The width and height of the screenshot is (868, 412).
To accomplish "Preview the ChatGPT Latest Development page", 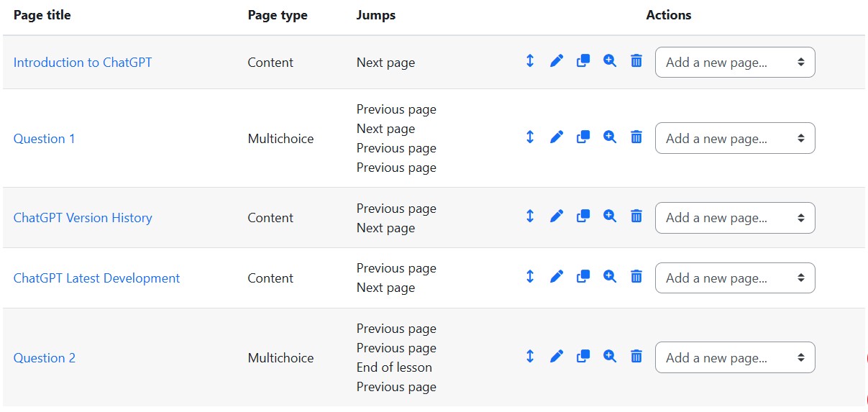I will (x=610, y=277).
